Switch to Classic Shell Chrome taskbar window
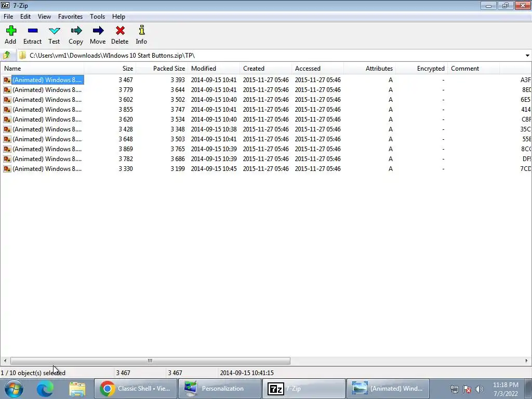Image resolution: width=532 pixels, height=399 pixels. click(136, 389)
